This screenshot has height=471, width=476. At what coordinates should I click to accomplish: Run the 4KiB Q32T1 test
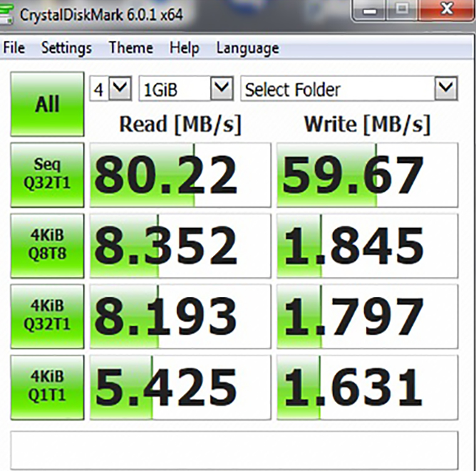47,316
